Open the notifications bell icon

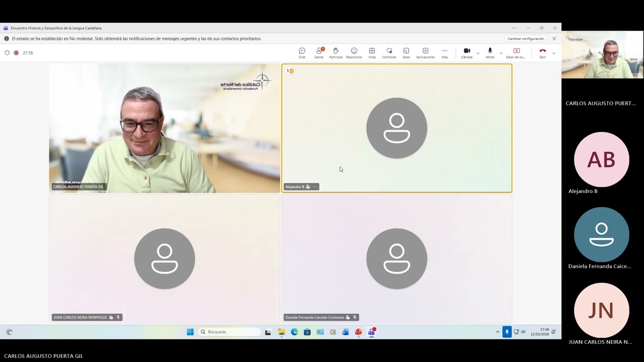click(553, 332)
